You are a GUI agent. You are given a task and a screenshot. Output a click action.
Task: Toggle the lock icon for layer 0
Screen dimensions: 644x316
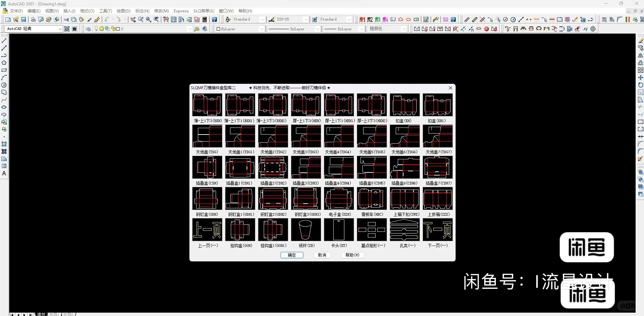pyautogui.click(x=113, y=29)
